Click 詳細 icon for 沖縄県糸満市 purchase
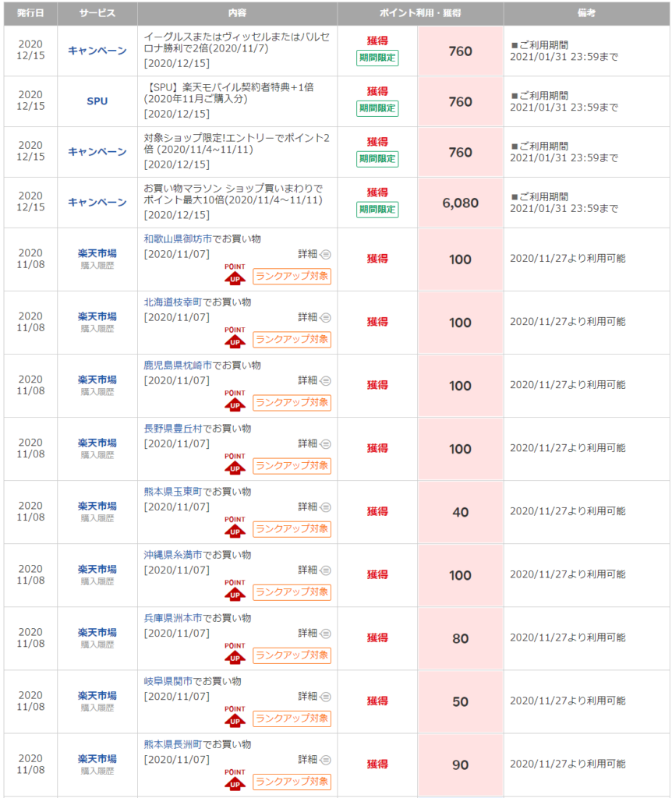 pos(326,570)
